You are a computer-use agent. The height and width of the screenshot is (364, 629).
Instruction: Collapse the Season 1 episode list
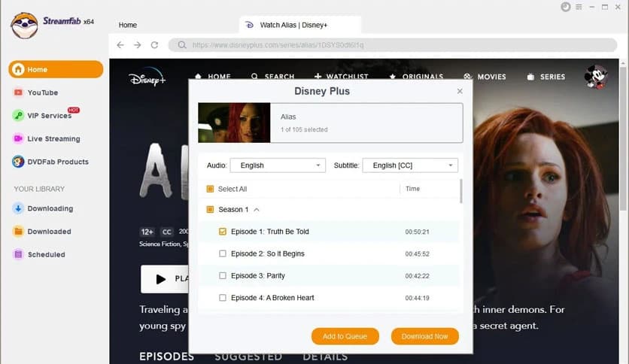click(x=257, y=210)
